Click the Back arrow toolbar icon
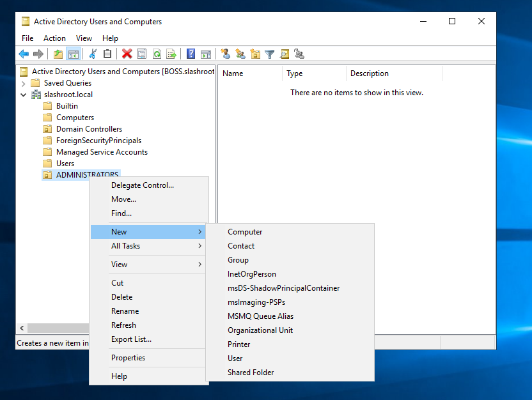 point(24,54)
